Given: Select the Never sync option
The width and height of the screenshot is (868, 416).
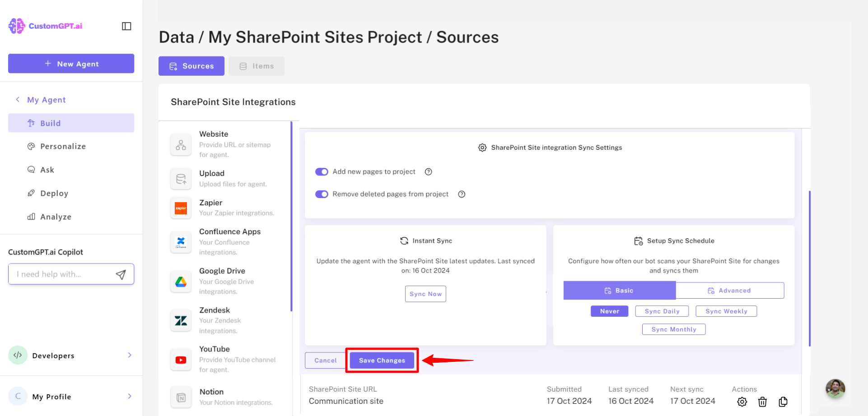Looking at the screenshot, I should [609, 311].
